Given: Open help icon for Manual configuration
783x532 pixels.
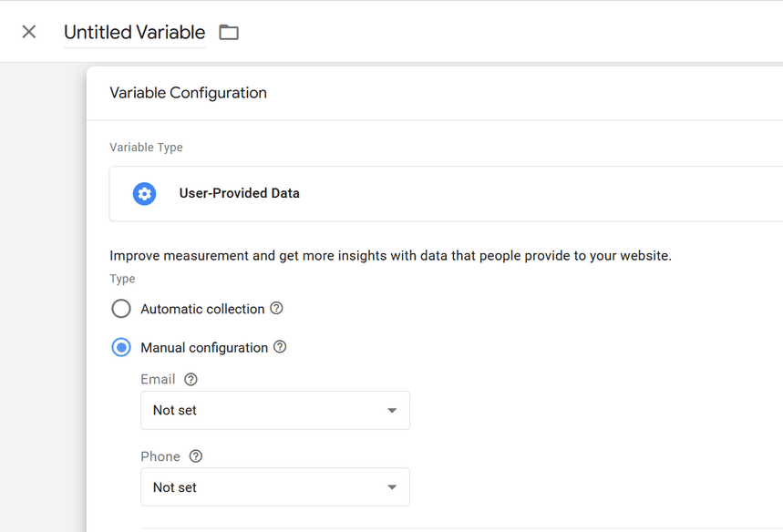Looking at the screenshot, I should point(280,347).
